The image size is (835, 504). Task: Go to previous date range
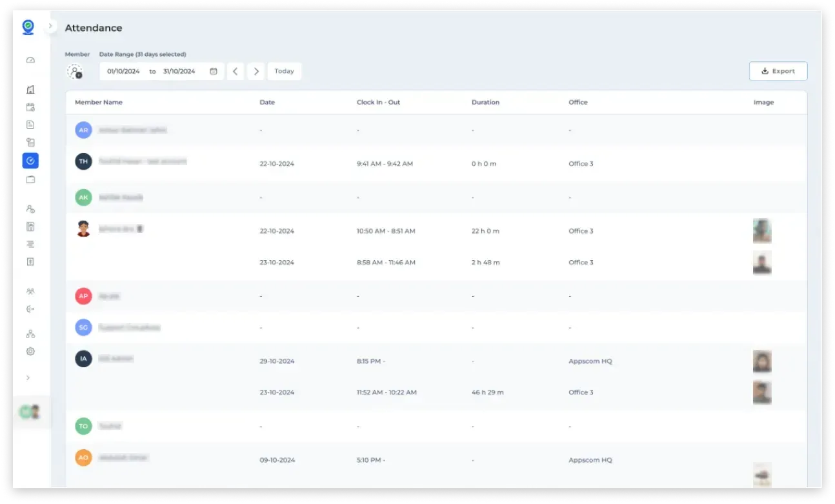click(235, 72)
